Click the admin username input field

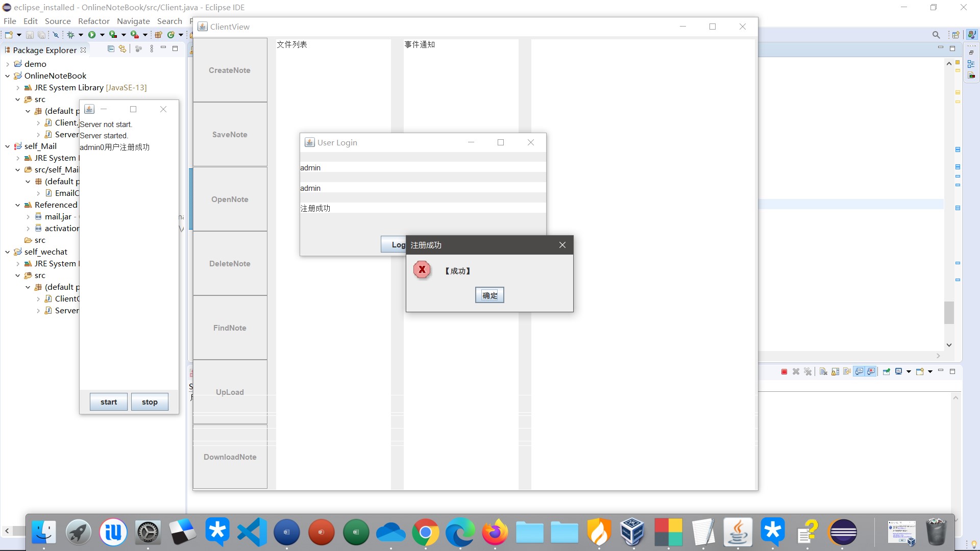pos(422,167)
